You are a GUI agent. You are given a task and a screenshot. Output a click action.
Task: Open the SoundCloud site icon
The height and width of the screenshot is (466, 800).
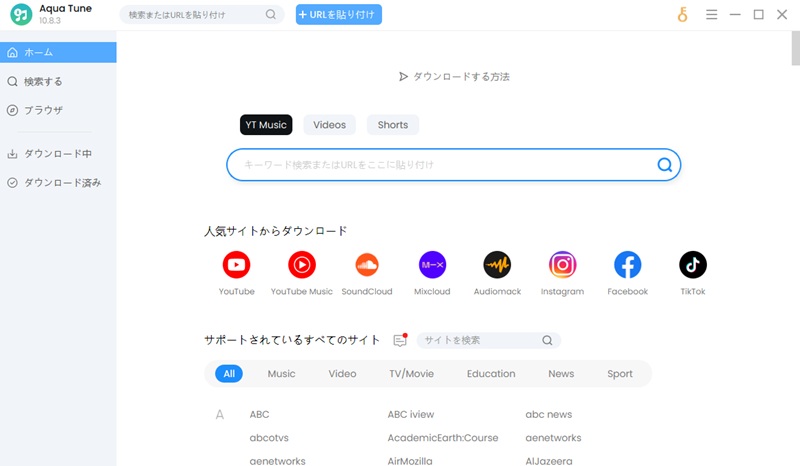(x=367, y=264)
